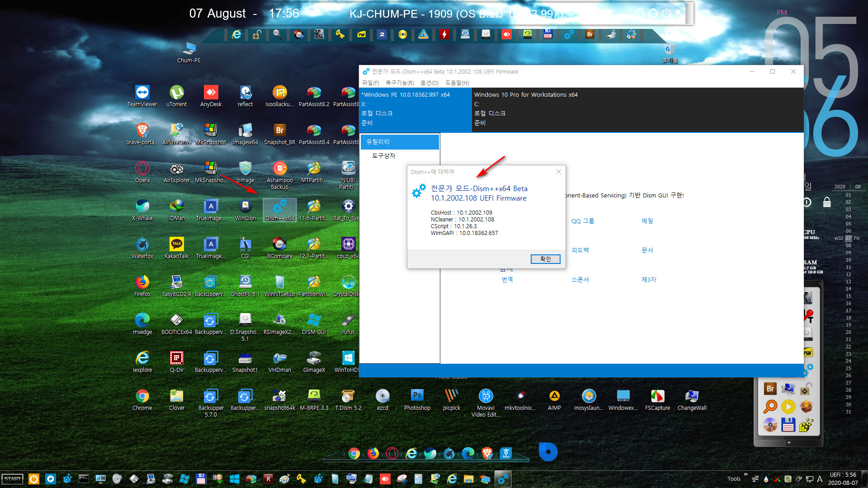Open the GimageX desktop icon

click(x=314, y=362)
